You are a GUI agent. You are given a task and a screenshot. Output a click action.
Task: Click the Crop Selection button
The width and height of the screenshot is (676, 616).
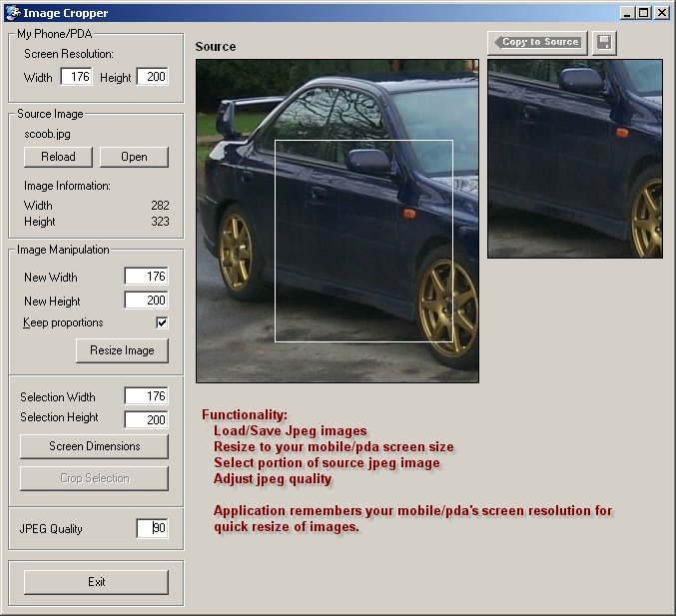(94, 478)
